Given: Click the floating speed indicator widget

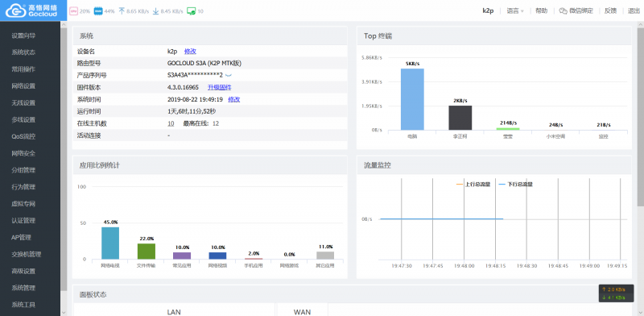Looking at the screenshot, I should [616, 293].
